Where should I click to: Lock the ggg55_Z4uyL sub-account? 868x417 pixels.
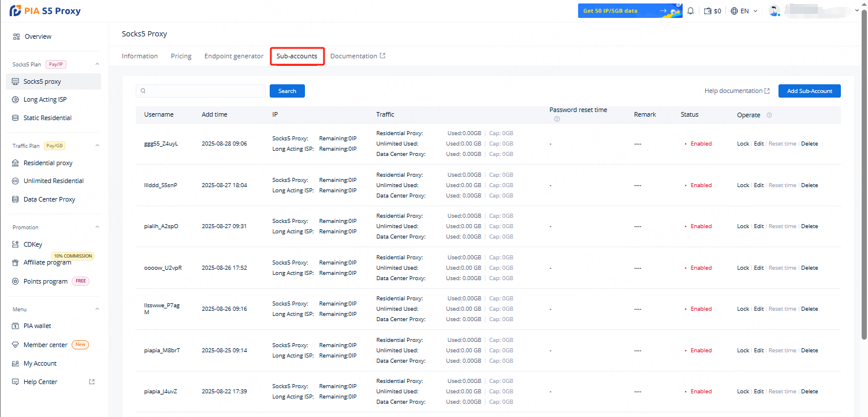pyautogui.click(x=743, y=144)
